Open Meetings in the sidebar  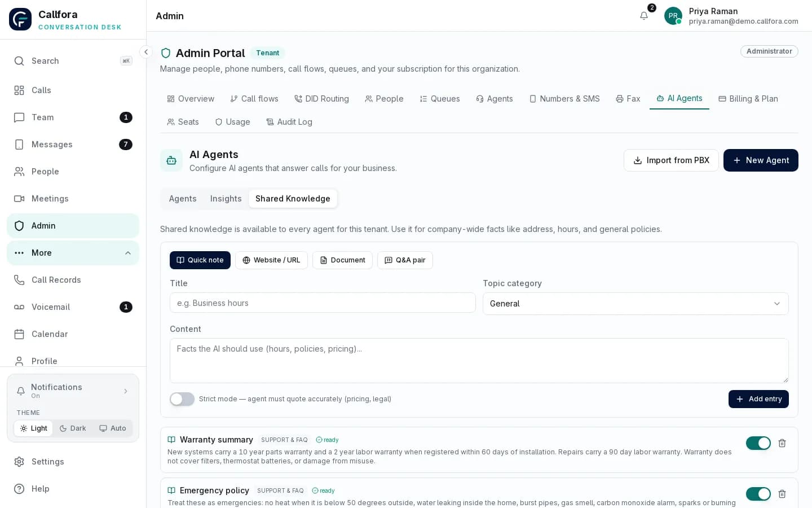(73, 199)
